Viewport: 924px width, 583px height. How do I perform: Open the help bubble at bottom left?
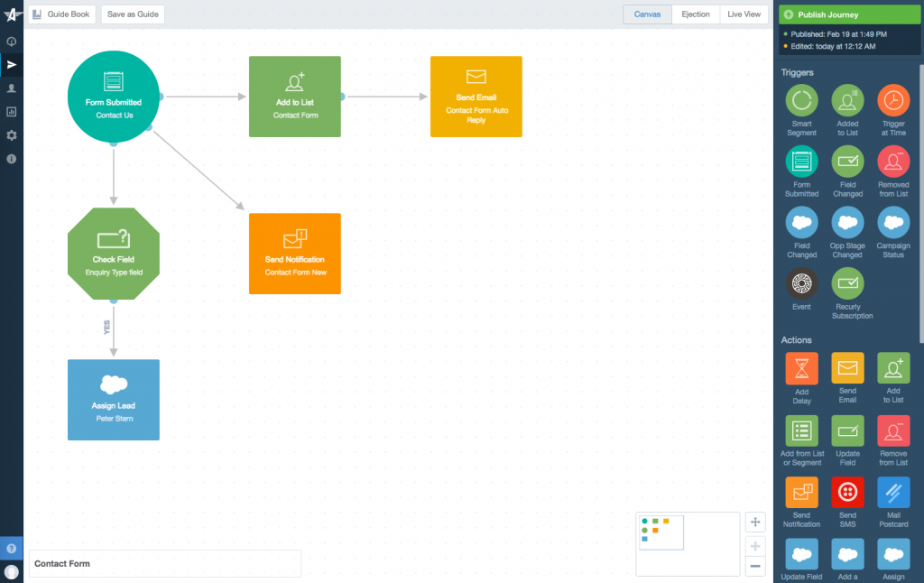click(12, 548)
